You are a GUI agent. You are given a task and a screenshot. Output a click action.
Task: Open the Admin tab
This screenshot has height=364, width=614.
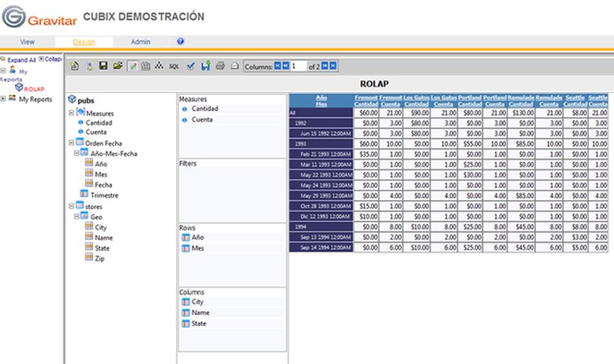click(x=141, y=42)
